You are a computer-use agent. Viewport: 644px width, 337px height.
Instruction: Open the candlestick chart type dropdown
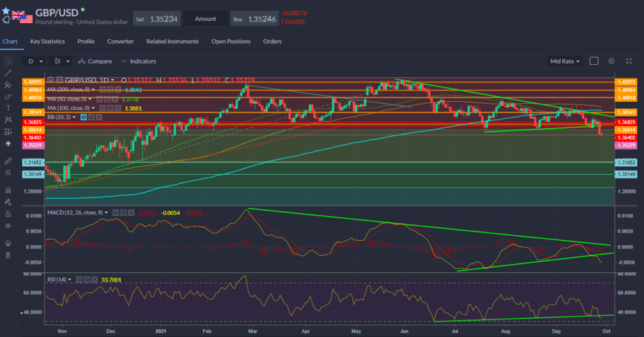coord(62,62)
